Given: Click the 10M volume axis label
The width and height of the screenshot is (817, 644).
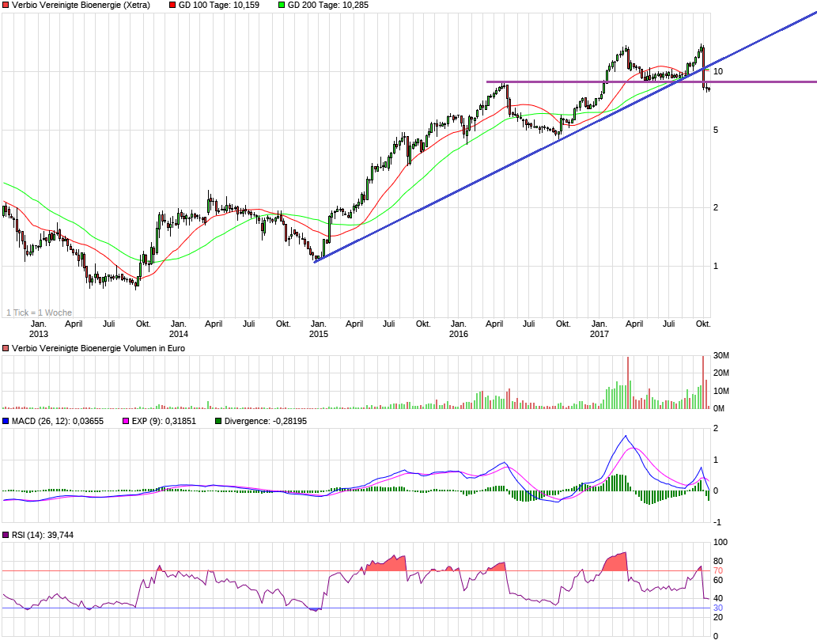Looking at the screenshot, I should (721, 391).
